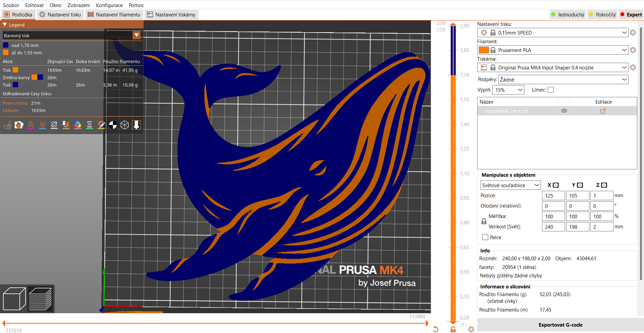The height and width of the screenshot is (333, 644).
Task: Open Podpěry supports dropdown
Action: coord(563,79)
